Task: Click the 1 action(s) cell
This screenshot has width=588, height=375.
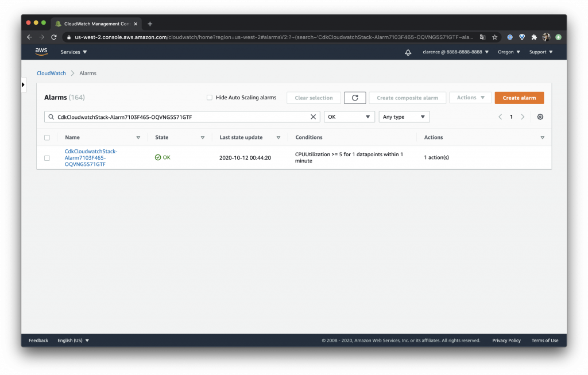Action: (436, 157)
